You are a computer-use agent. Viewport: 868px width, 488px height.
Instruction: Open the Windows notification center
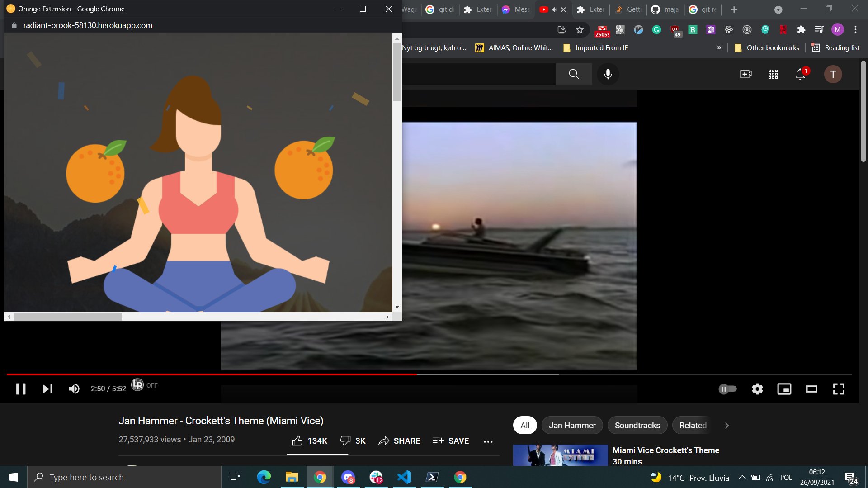tap(851, 478)
